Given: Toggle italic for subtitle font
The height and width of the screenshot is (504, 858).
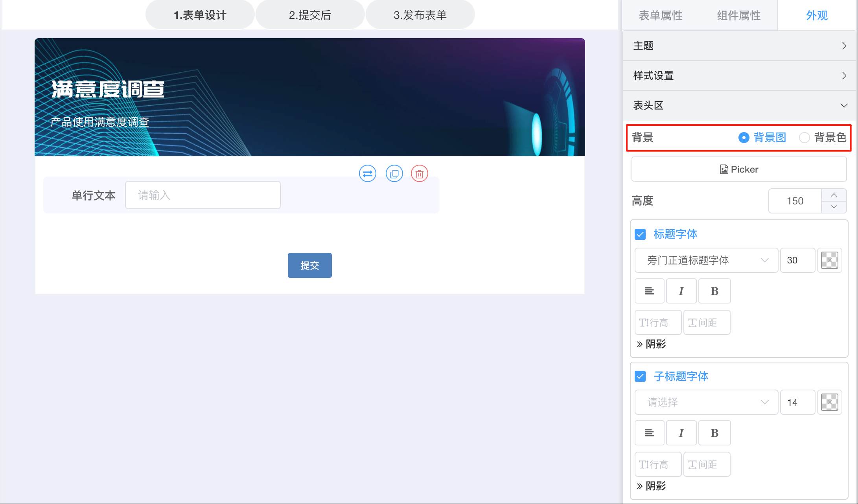Looking at the screenshot, I should (x=681, y=433).
